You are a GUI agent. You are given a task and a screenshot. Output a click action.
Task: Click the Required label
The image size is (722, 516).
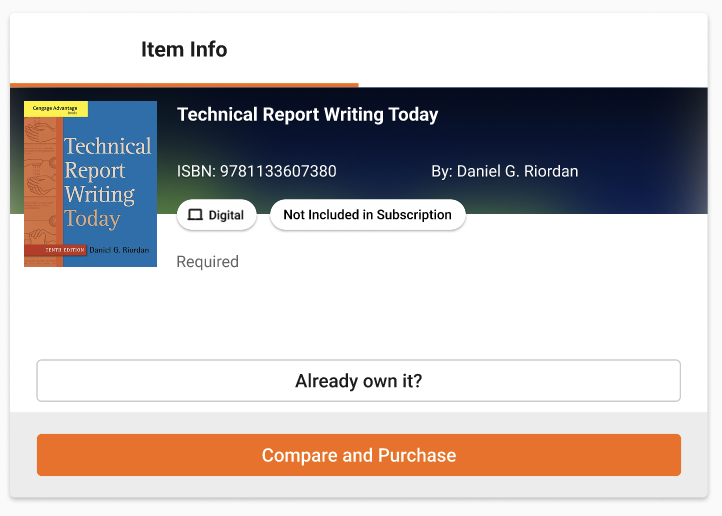[208, 261]
